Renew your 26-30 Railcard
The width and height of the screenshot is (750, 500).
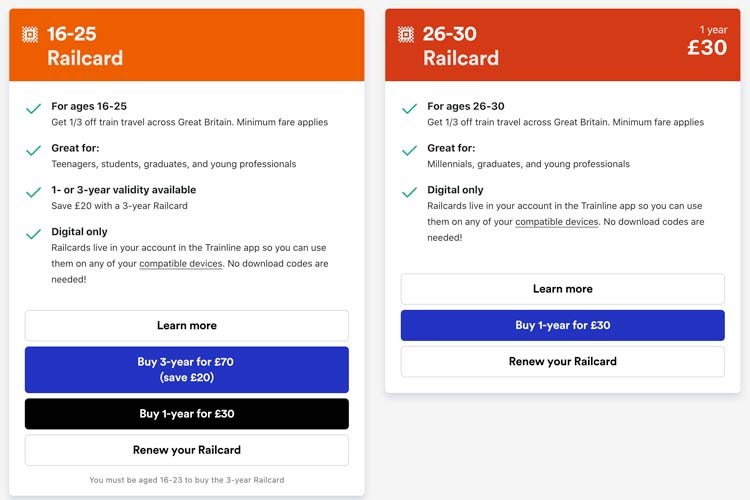coord(562,361)
